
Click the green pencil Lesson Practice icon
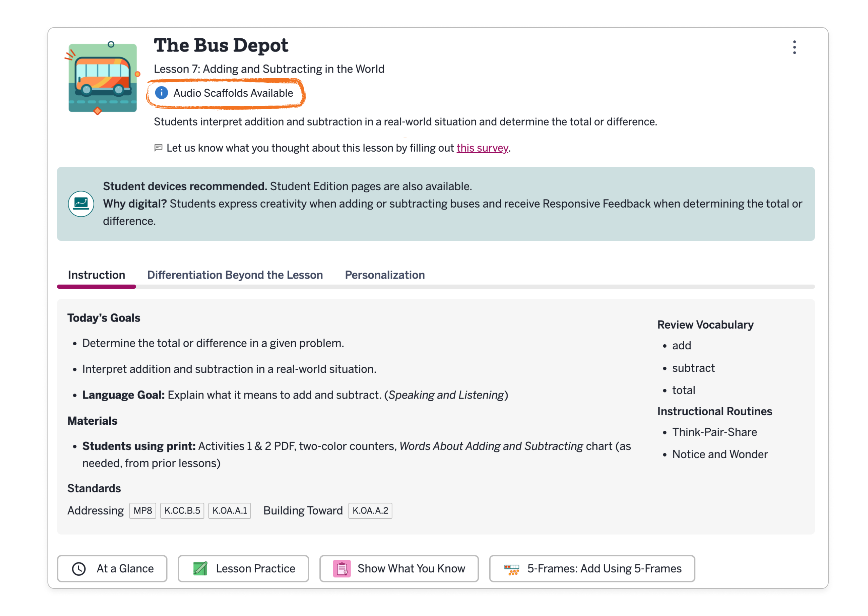tap(200, 569)
